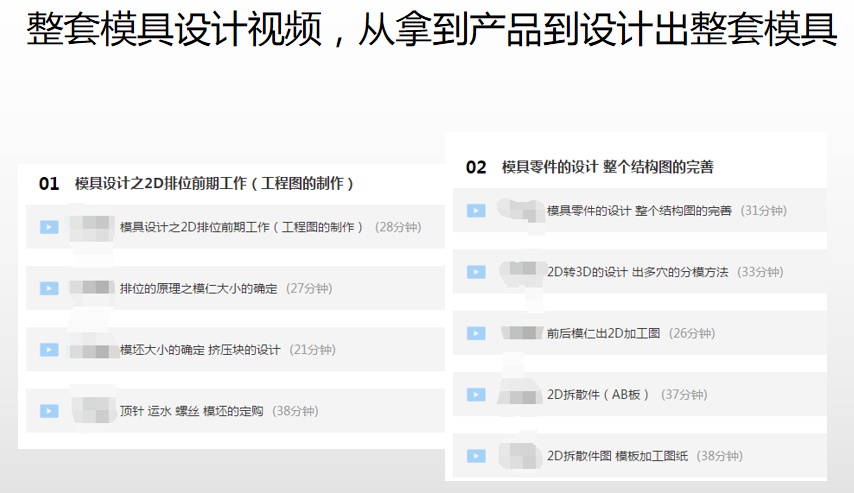Play video 排位的原理之模仁大小的确定
854x493 pixels.
(x=49, y=289)
